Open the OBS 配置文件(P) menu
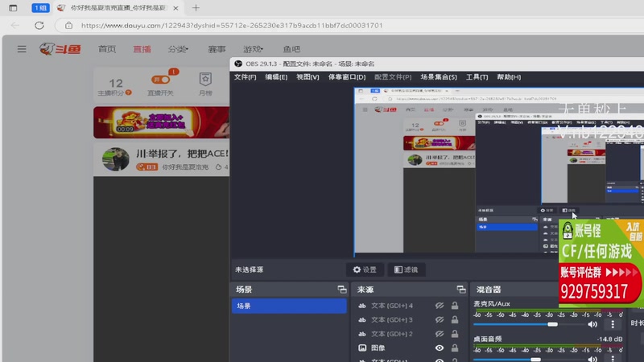Viewport: 644px width, 362px height. tap(393, 76)
